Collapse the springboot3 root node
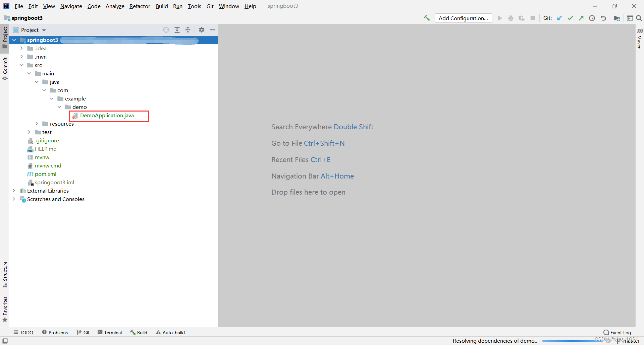Image resolution: width=644 pixels, height=345 pixels. click(x=14, y=40)
